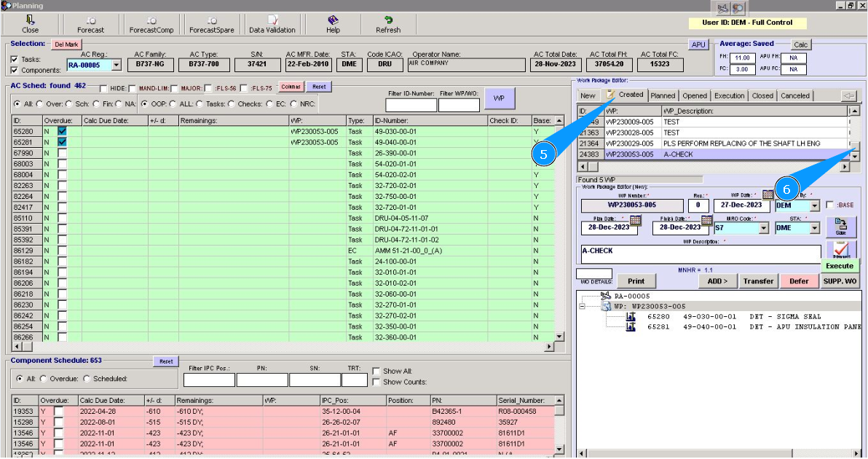This screenshot has width=868, height=459.
Task: Open the AC Reg. dropdown RA-00005
Action: 117,66
